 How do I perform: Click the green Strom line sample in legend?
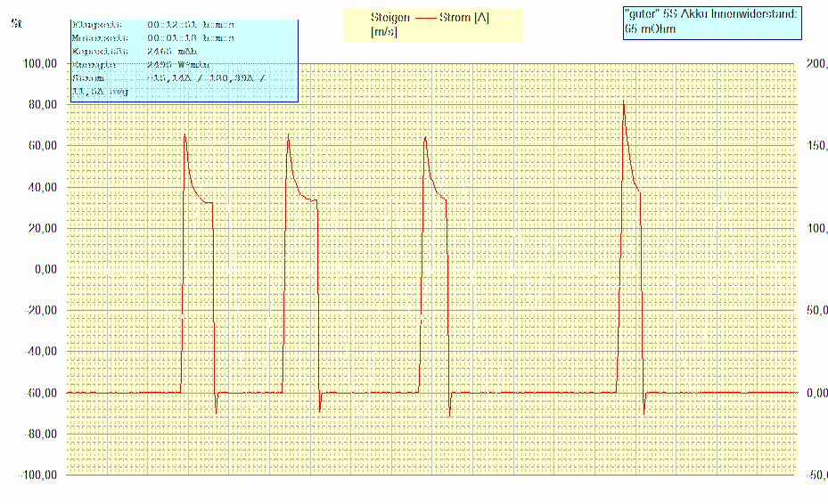pyautogui.click(x=506, y=17)
